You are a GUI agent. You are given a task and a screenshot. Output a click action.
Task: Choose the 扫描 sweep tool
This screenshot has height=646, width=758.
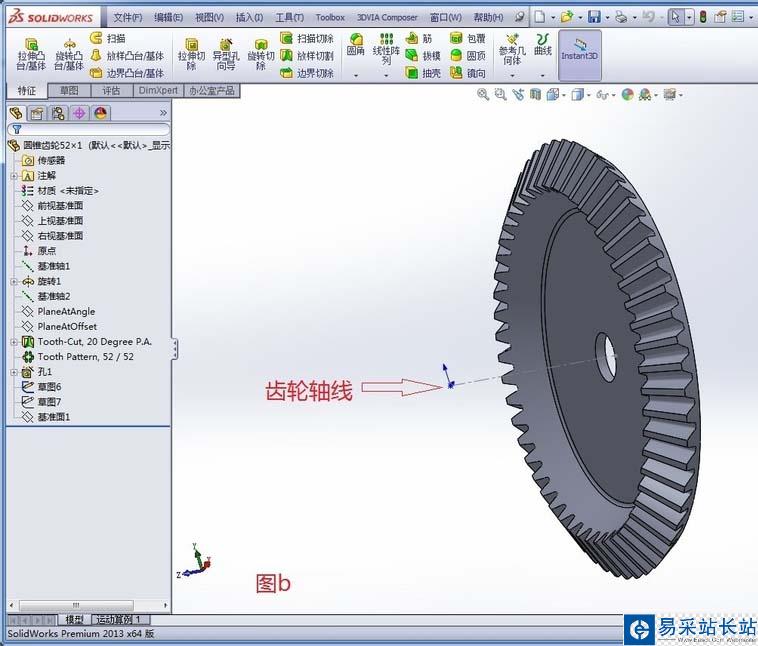108,38
